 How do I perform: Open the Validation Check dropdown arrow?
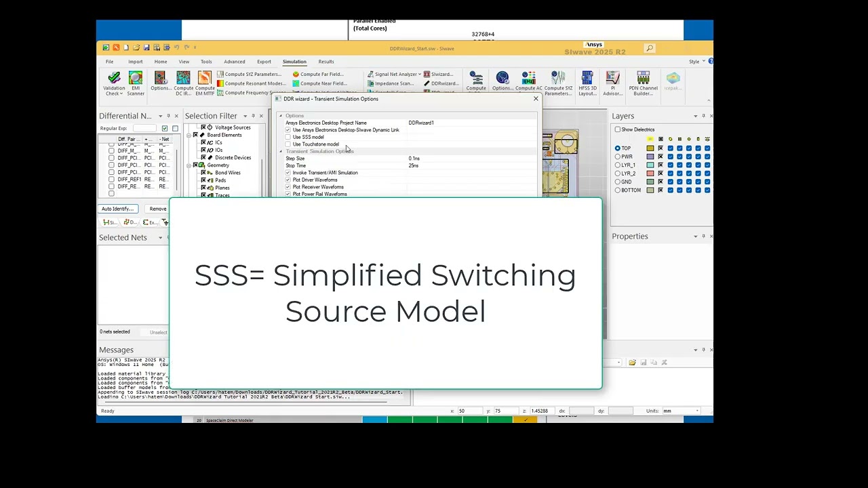coord(121,94)
